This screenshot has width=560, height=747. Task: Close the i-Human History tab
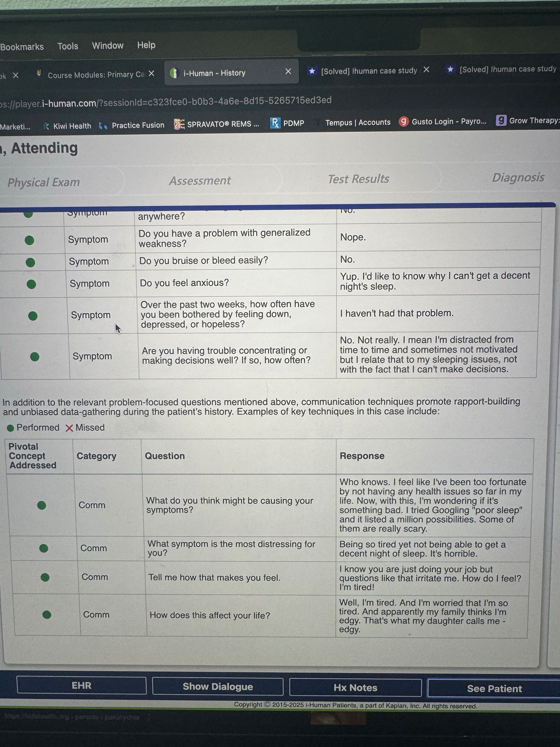click(288, 71)
